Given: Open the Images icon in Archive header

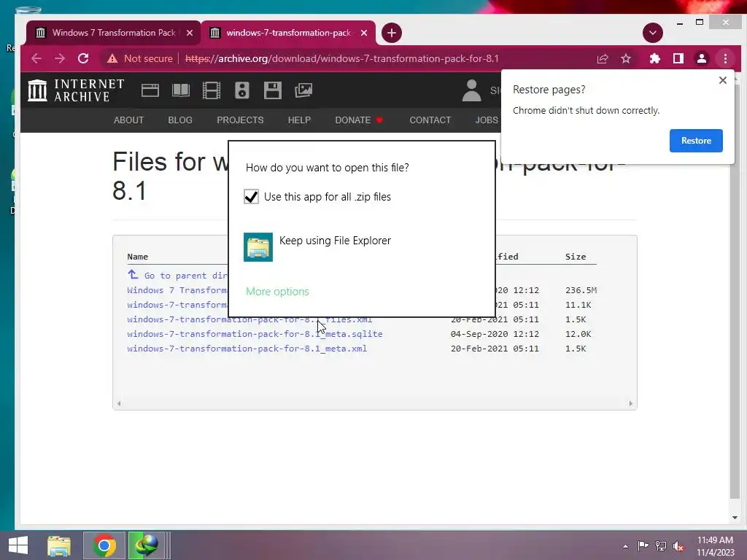Looking at the screenshot, I should tap(303, 90).
